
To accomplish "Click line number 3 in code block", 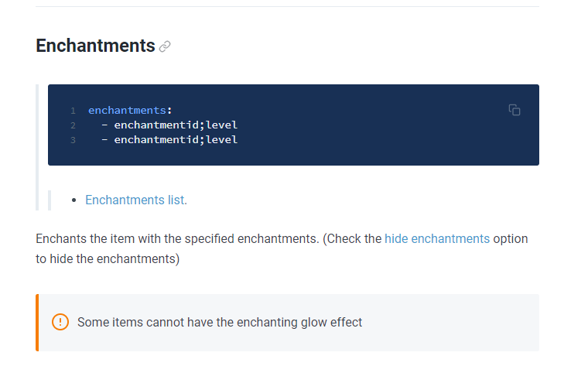I will click(73, 140).
